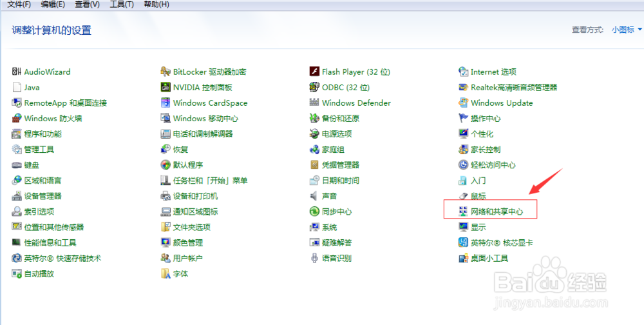644x325 pixels.
Task: Open the 电话和调制解调器 link
Action: point(203,134)
